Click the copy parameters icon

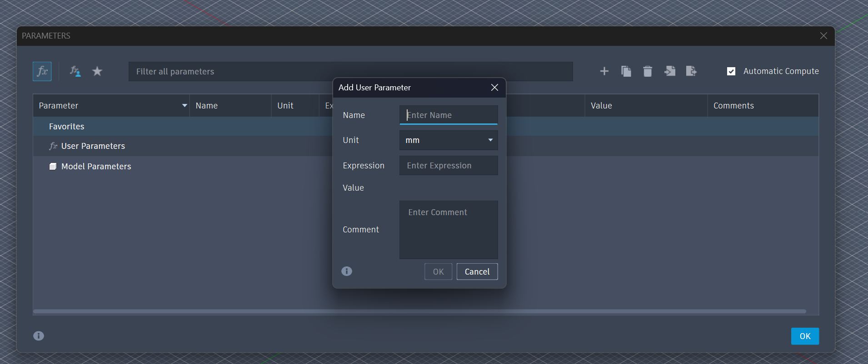pyautogui.click(x=626, y=71)
